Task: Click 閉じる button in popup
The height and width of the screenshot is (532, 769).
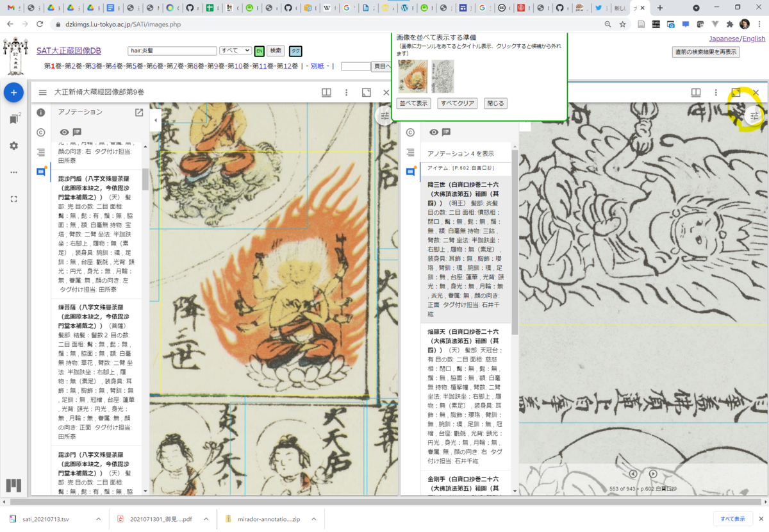Action: click(x=495, y=103)
